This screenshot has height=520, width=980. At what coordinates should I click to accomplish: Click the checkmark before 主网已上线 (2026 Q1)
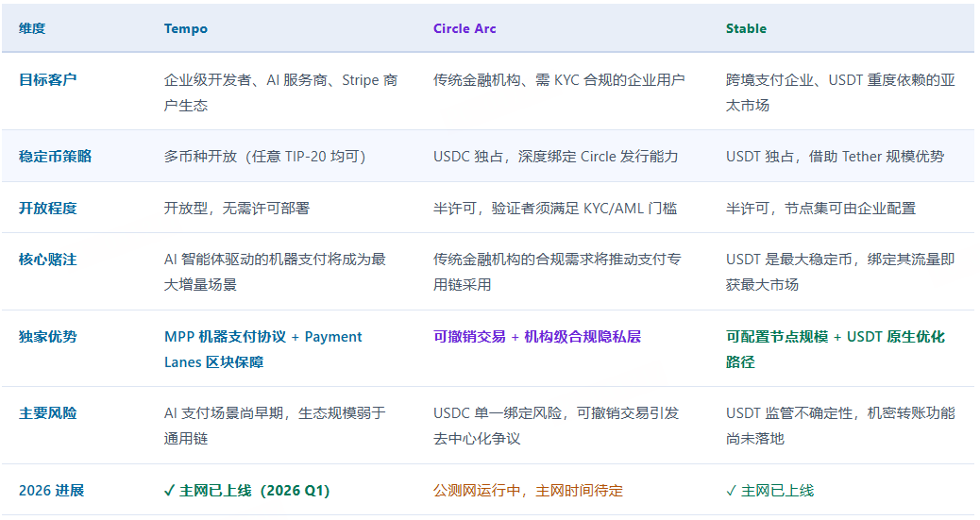coord(169,491)
